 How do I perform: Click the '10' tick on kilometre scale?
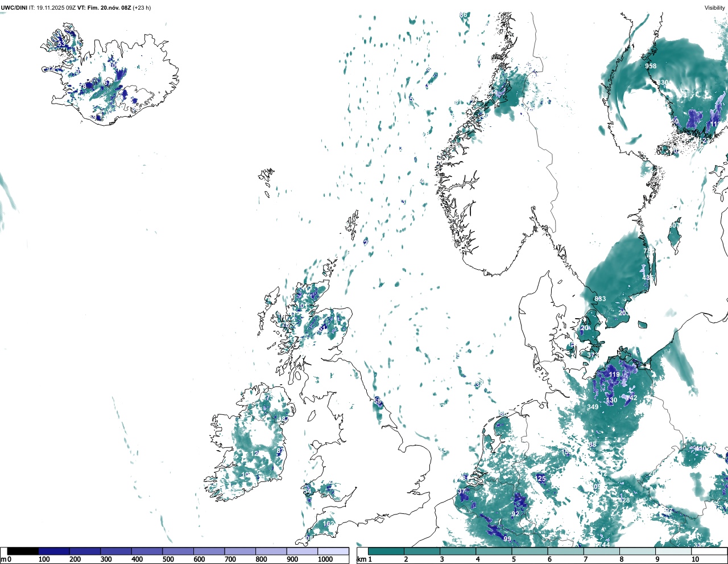695,559
